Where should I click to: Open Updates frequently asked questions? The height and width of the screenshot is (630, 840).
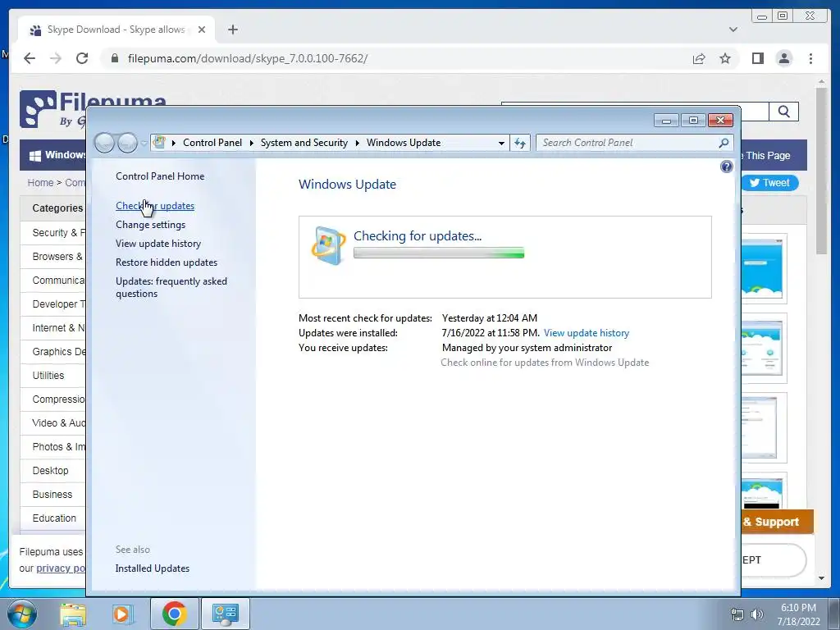pyautogui.click(x=171, y=287)
